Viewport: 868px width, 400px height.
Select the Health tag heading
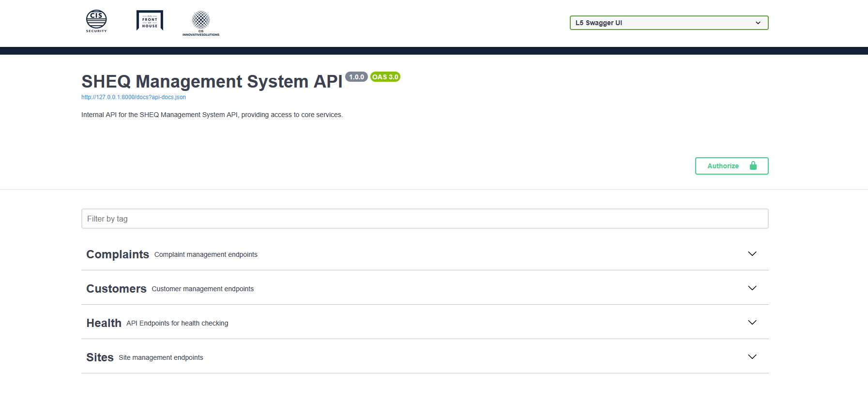click(104, 323)
